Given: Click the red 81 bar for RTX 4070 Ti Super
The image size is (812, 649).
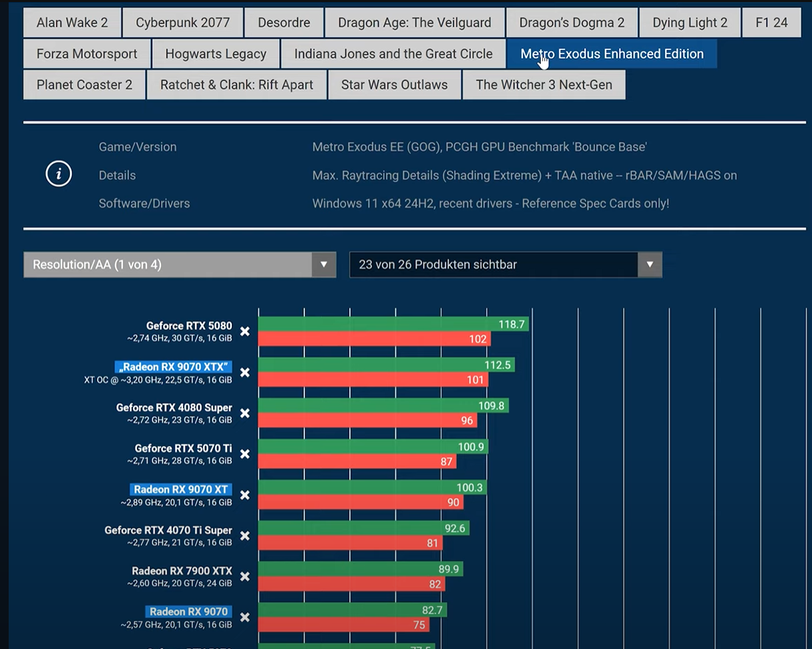Looking at the screenshot, I should 351,543.
